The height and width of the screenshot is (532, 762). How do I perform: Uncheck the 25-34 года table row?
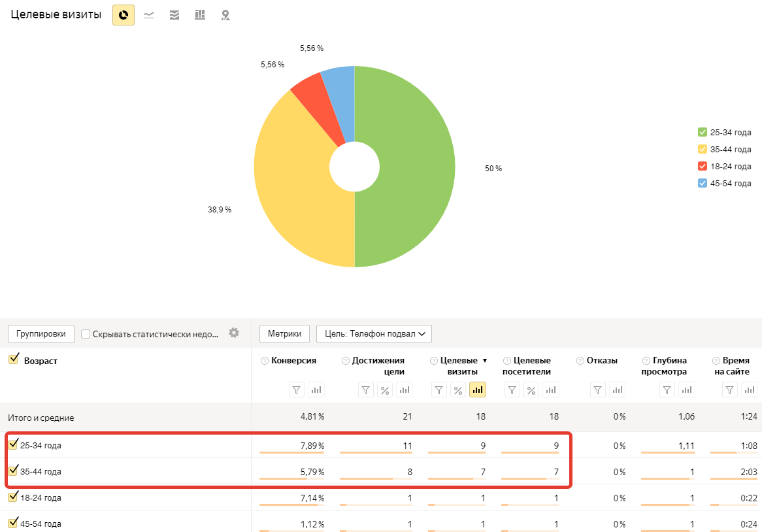coord(13,444)
